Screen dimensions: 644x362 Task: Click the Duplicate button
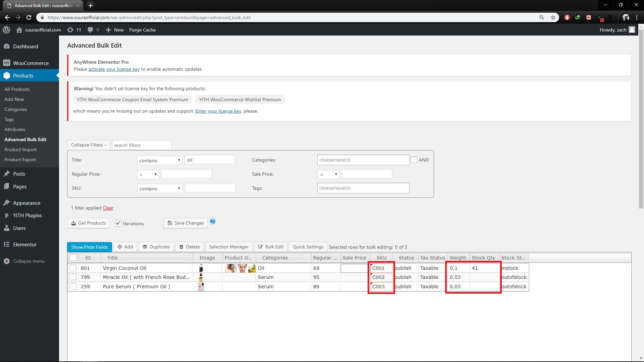[156, 247]
